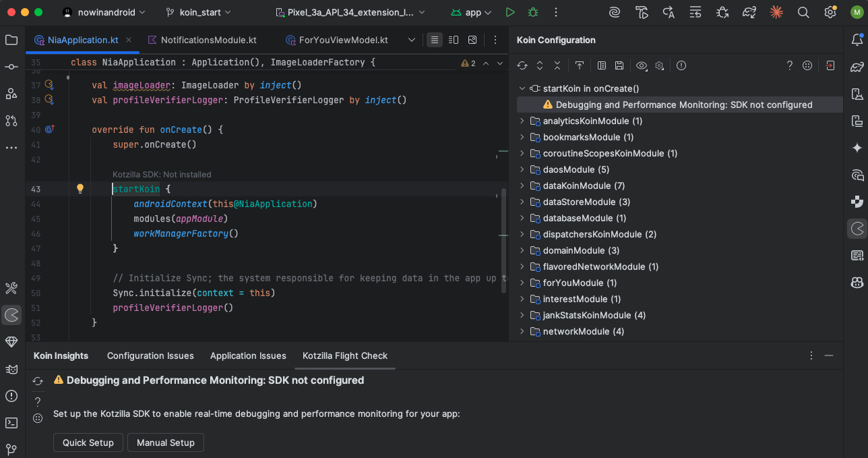Open the koin_start branch dropdown
868x458 pixels.
(x=198, y=12)
